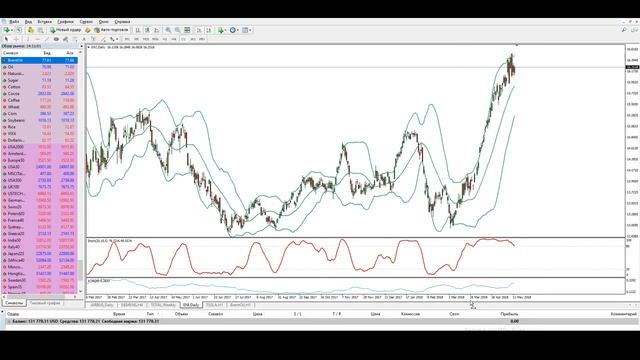
Task: Sort terminal by Ордер column
Action: tap(13, 314)
